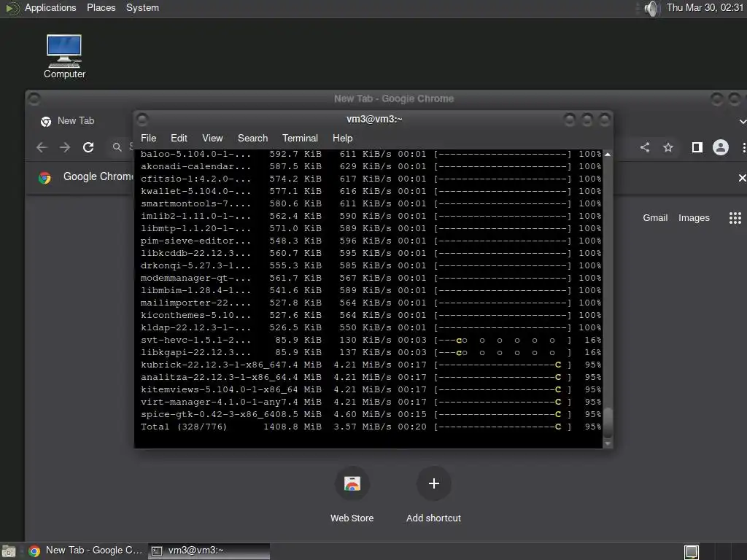Click the svt-hevc-1.5.1-2 package line
747x560 pixels.
pyautogui.click(x=371, y=340)
